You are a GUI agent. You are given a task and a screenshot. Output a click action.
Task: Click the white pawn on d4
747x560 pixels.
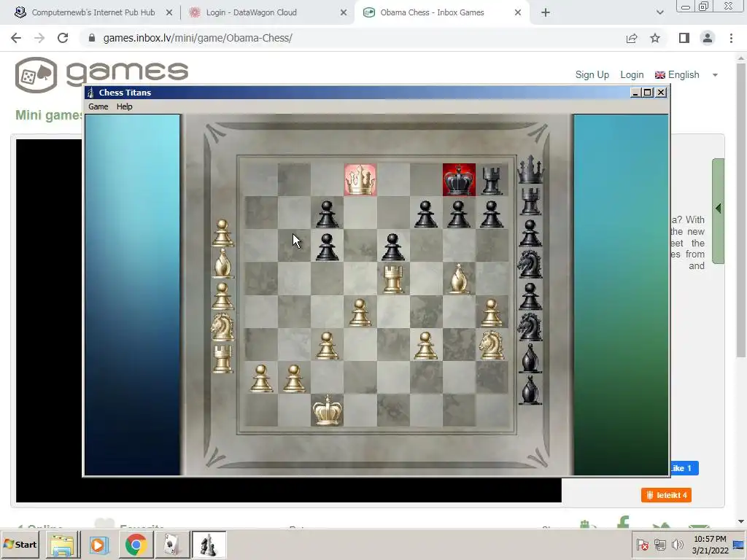[360, 312]
